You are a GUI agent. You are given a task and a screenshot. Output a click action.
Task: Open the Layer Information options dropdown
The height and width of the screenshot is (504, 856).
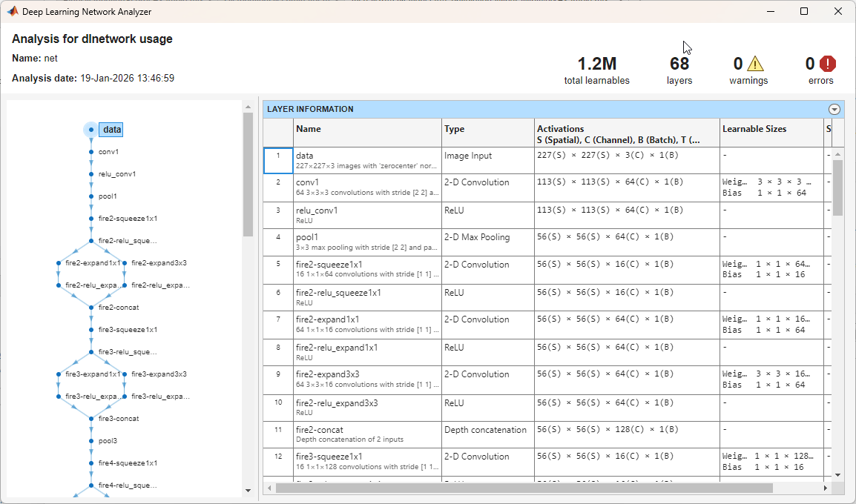coord(834,109)
